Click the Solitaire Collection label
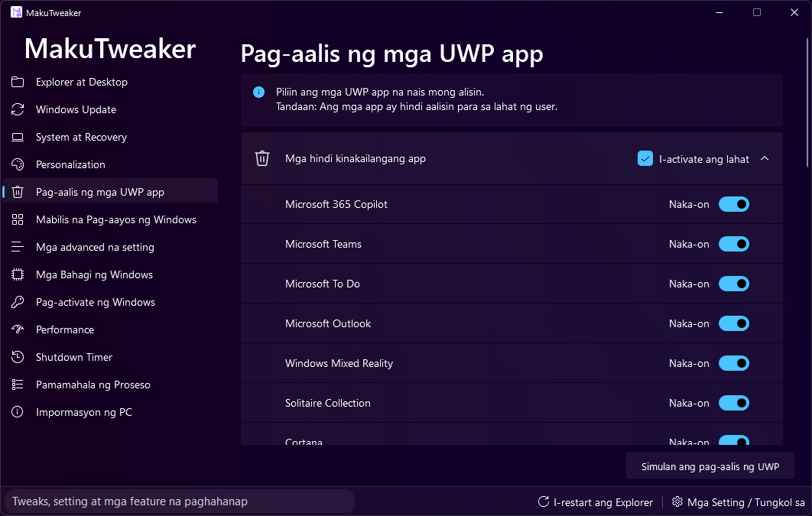812x516 pixels. pyautogui.click(x=328, y=403)
